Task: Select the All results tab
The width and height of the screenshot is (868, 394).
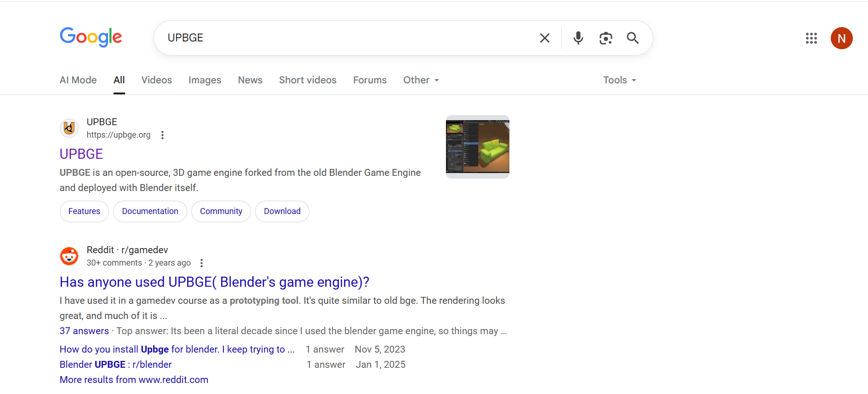Action: 119,80
